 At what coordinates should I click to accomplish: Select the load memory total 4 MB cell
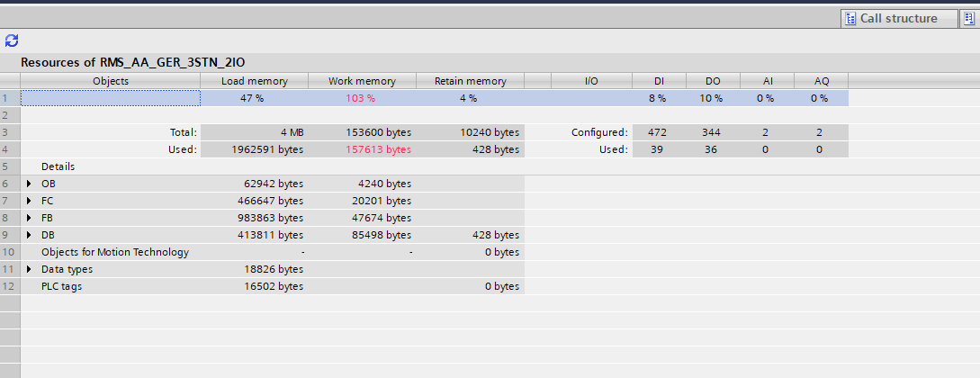[x=254, y=132]
